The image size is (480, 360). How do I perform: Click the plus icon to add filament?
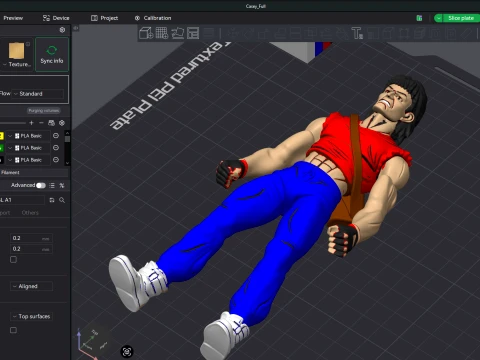click(31, 123)
